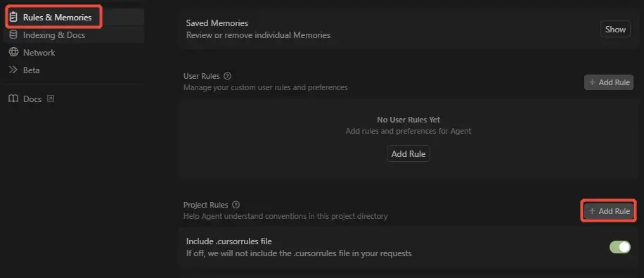Viewport: 644px width, 278px height.
Task: Select the Rules & Memories sidebar label
Action: [x=57, y=18]
